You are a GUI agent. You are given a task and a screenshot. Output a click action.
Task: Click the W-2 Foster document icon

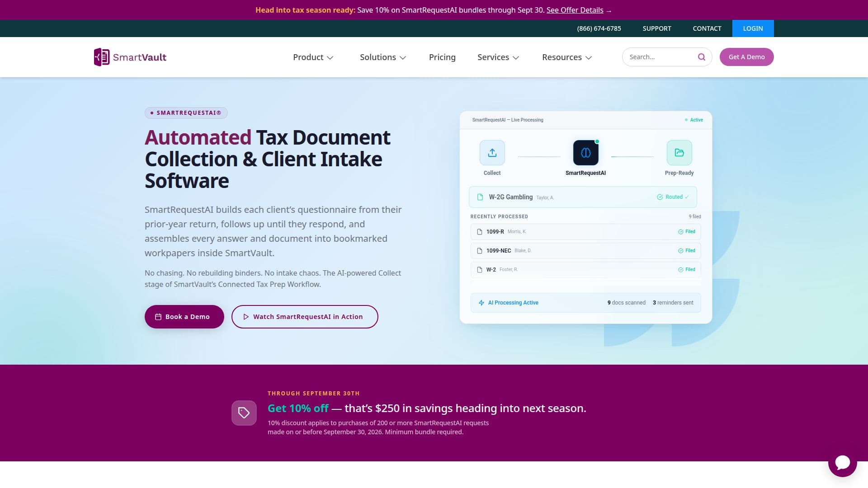coord(480,270)
